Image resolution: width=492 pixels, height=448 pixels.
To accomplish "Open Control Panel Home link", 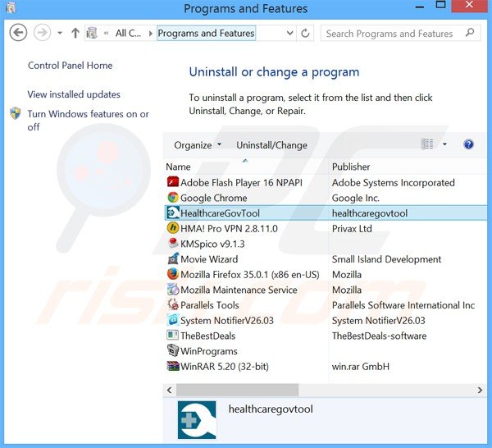I will 70,66.
